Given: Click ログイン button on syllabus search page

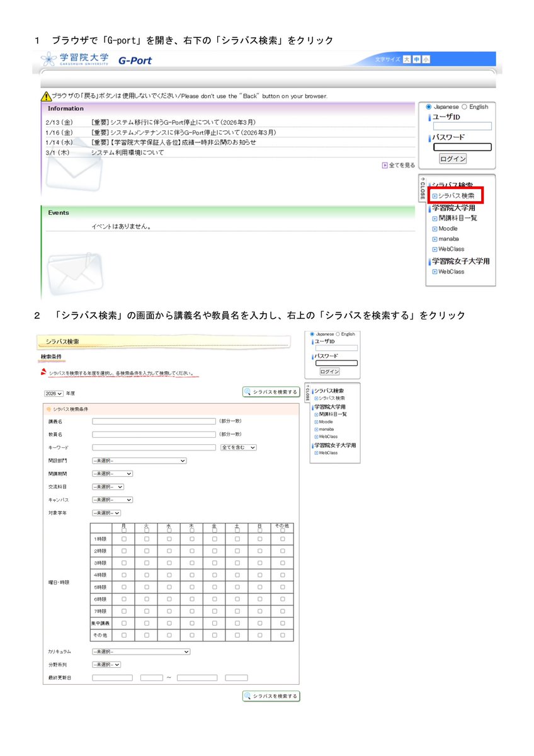Looking at the screenshot, I should [x=330, y=372].
